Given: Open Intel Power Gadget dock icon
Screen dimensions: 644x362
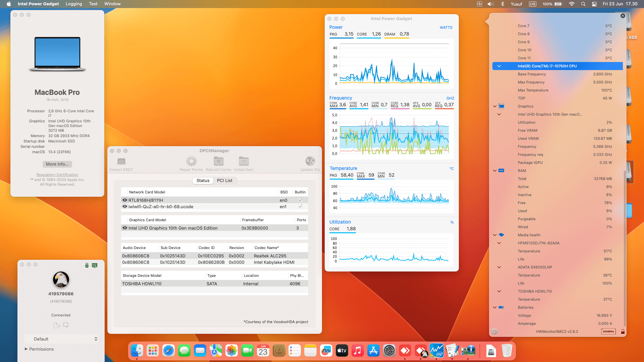Looking at the screenshot, I should tap(436, 351).
